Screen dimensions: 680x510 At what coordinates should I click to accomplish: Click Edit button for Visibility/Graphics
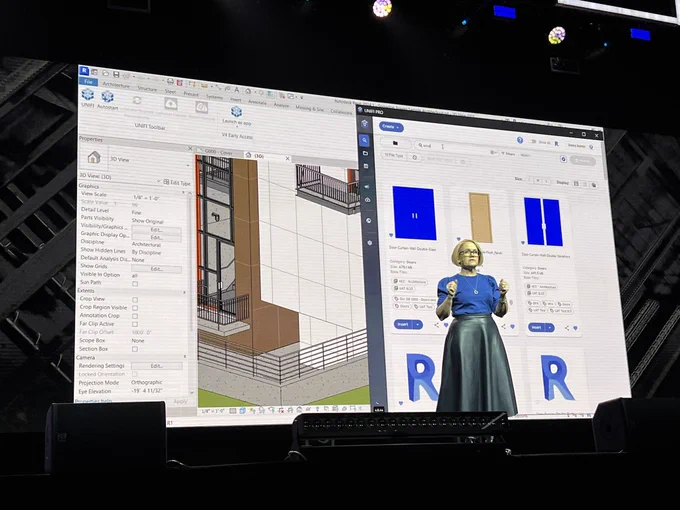(x=157, y=229)
